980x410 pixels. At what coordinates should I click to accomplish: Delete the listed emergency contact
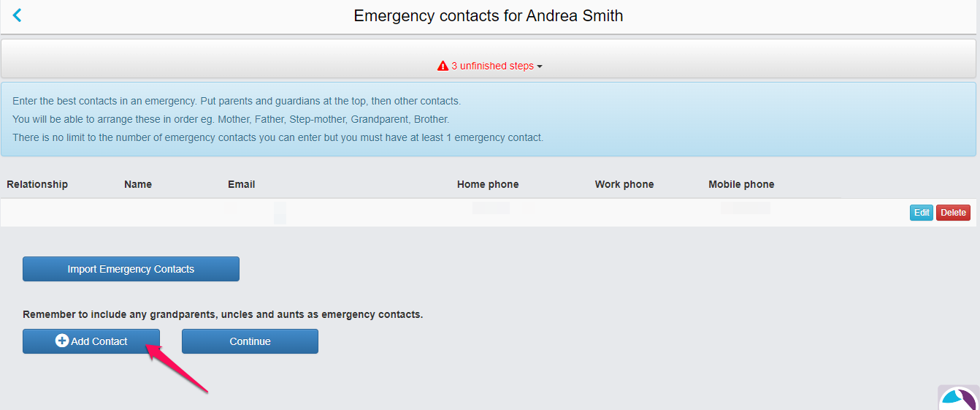(953, 213)
